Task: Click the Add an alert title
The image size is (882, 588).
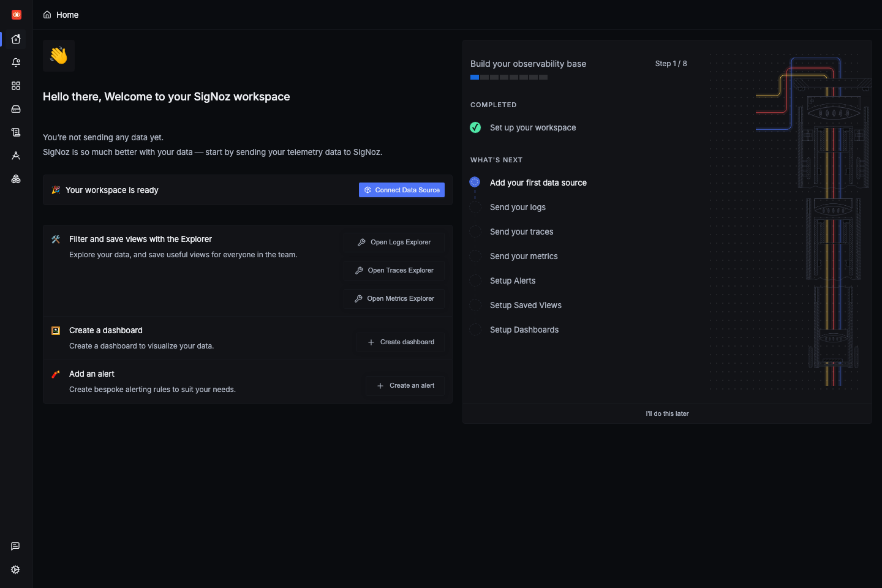Action: 92,374
